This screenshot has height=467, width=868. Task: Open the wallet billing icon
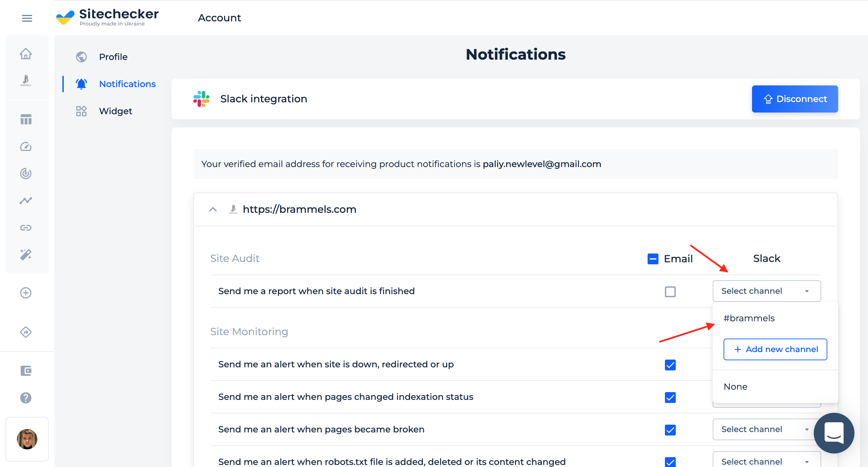tap(26, 371)
